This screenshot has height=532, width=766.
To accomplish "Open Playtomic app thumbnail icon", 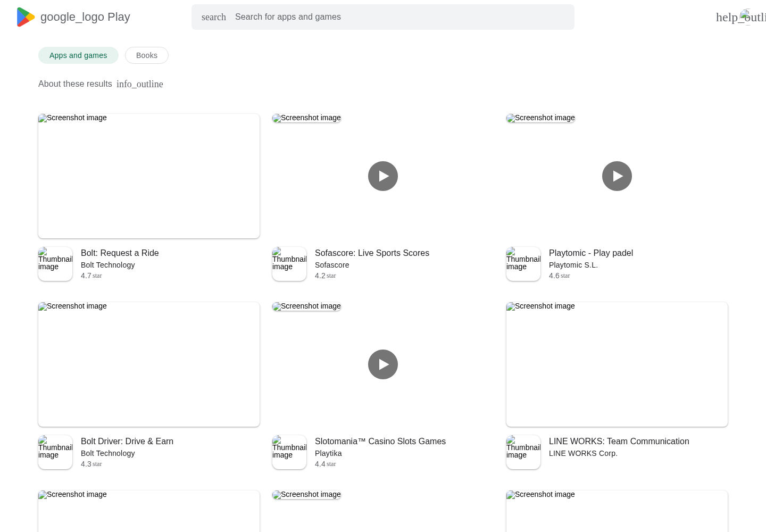I will pos(523,264).
